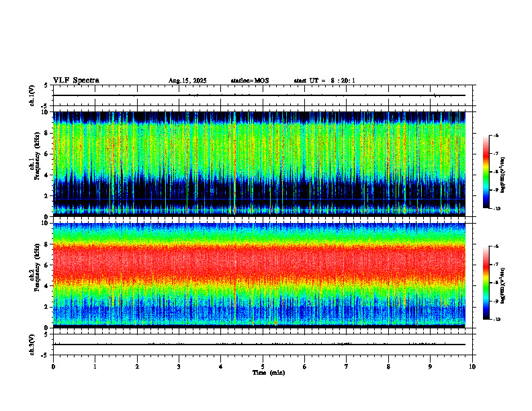The image size is (532, 411).
Task: Click ch.2 frequency tick label "8"
Action: (47, 244)
